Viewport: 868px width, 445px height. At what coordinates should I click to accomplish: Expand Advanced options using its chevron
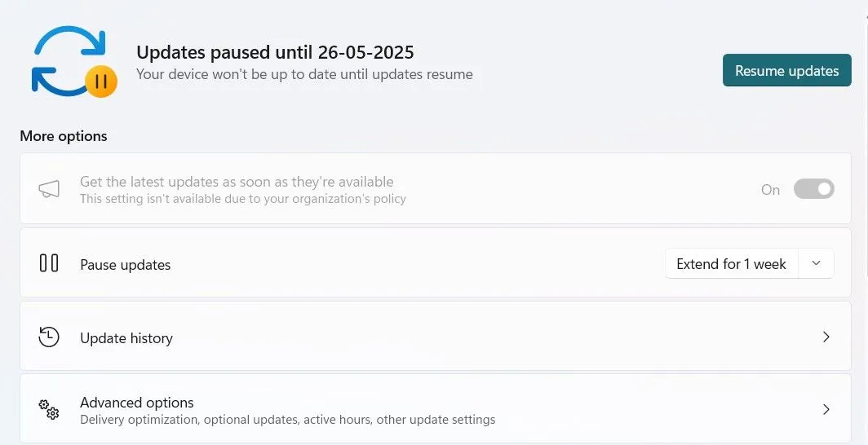point(826,409)
